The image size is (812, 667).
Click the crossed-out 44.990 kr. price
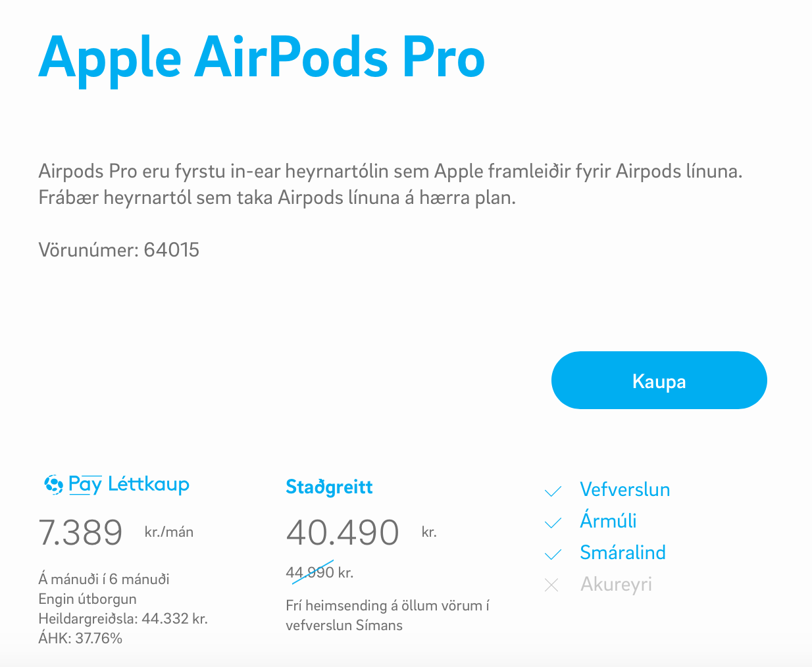pyautogui.click(x=319, y=572)
